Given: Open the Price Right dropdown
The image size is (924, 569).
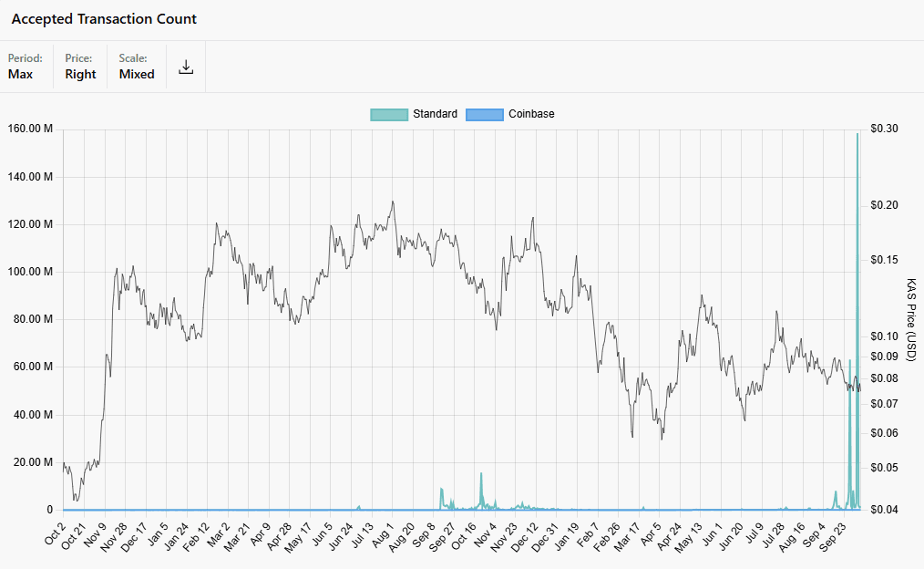Looking at the screenshot, I should coord(80,67).
